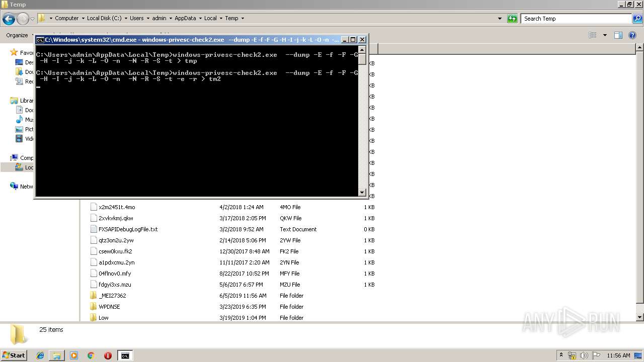This screenshot has width=644, height=362.
Task: Select Computer in the address breadcrumb
Action: click(66, 18)
